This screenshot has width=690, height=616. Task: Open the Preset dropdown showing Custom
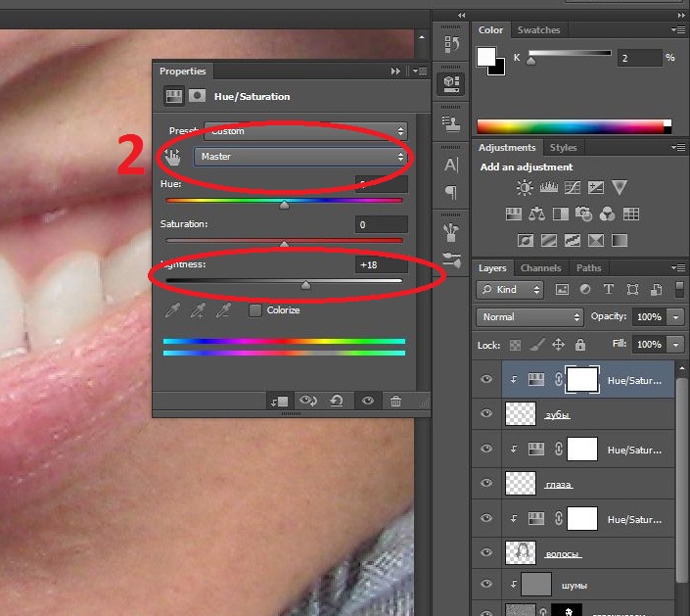305,131
